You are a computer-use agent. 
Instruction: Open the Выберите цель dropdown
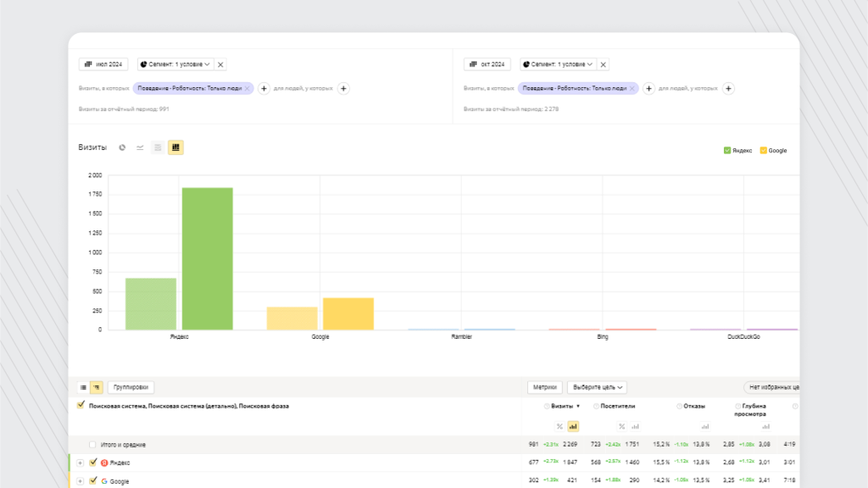pos(598,387)
